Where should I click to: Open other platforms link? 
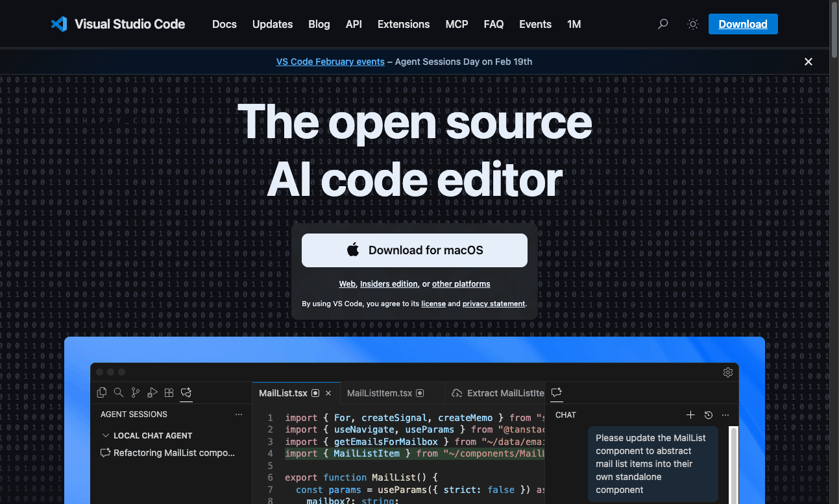(x=461, y=284)
